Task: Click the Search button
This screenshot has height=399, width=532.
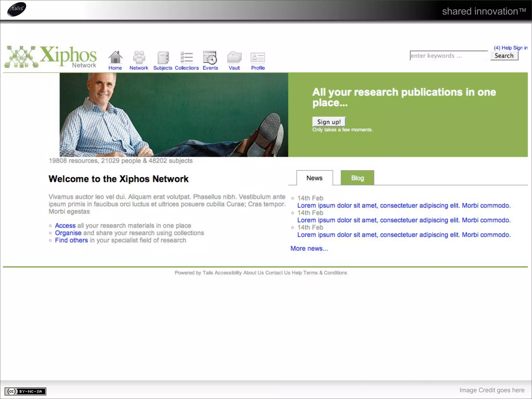Action: pos(504,56)
